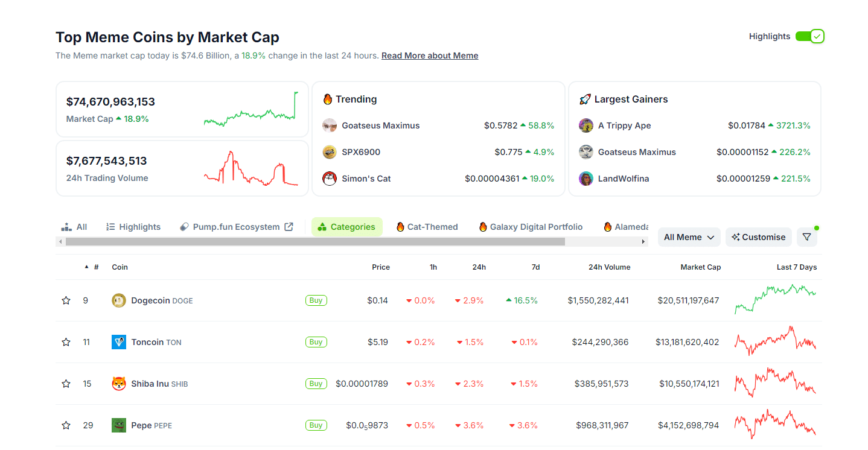Toggle the Highlights switch off
The width and height of the screenshot is (868, 450).
[x=809, y=36]
